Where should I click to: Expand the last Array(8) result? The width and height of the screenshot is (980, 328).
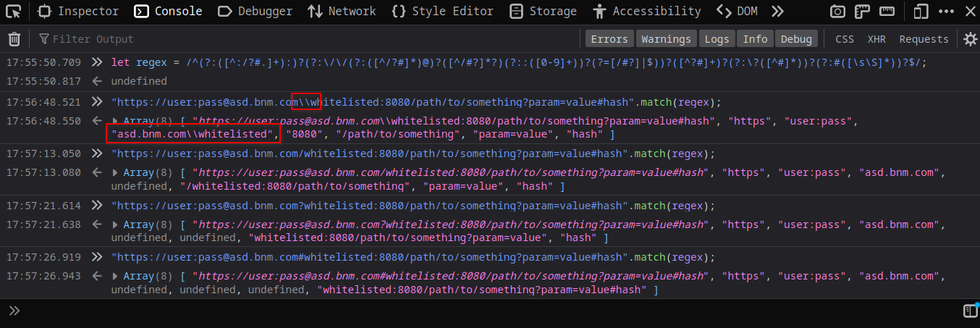coord(115,277)
